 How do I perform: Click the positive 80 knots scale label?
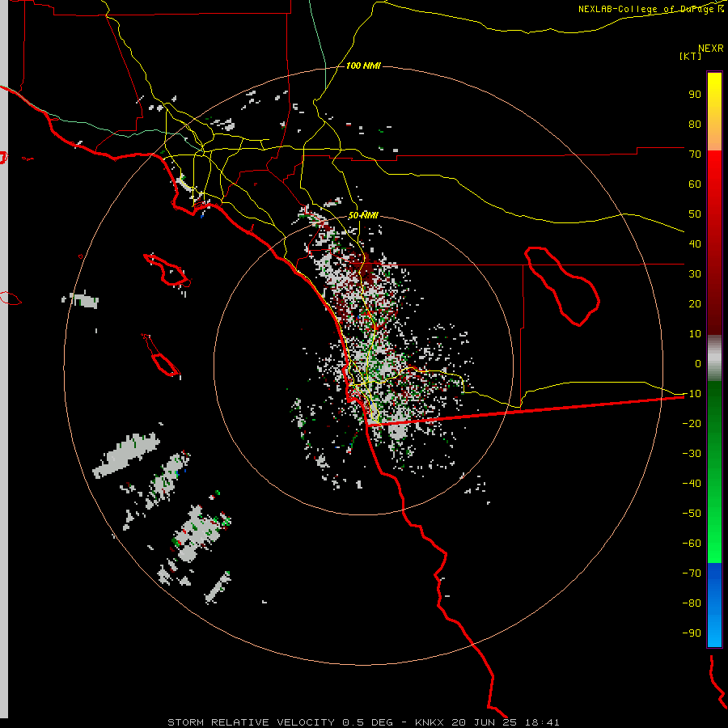tap(695, 125)
